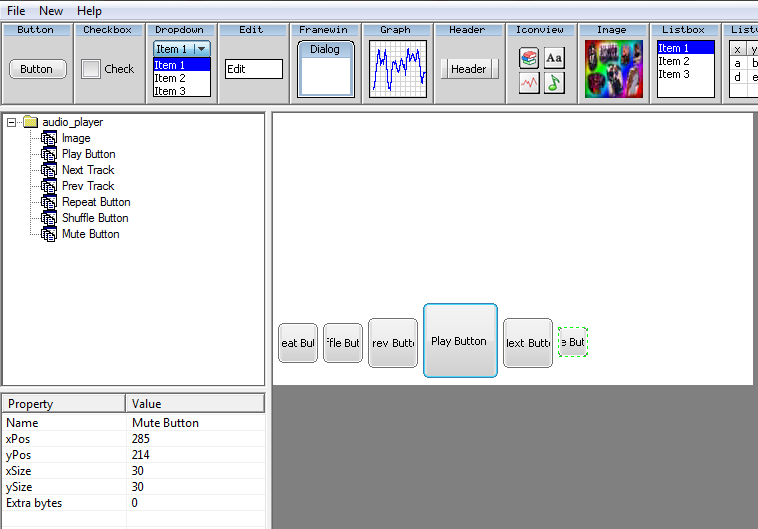Click the icon beside Shuffle Button in tree
This screenshot has height=529, width=758.
(49, 218)
